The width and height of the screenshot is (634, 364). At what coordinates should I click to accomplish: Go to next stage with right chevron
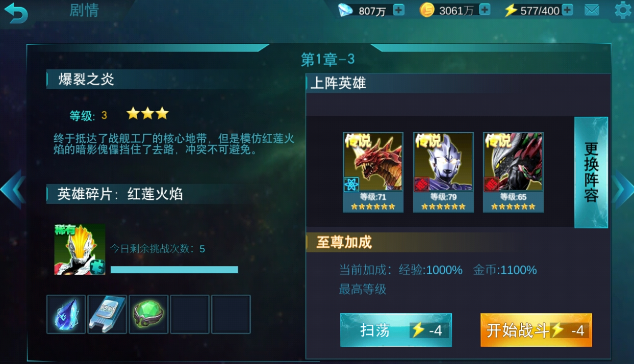[622, 189]
